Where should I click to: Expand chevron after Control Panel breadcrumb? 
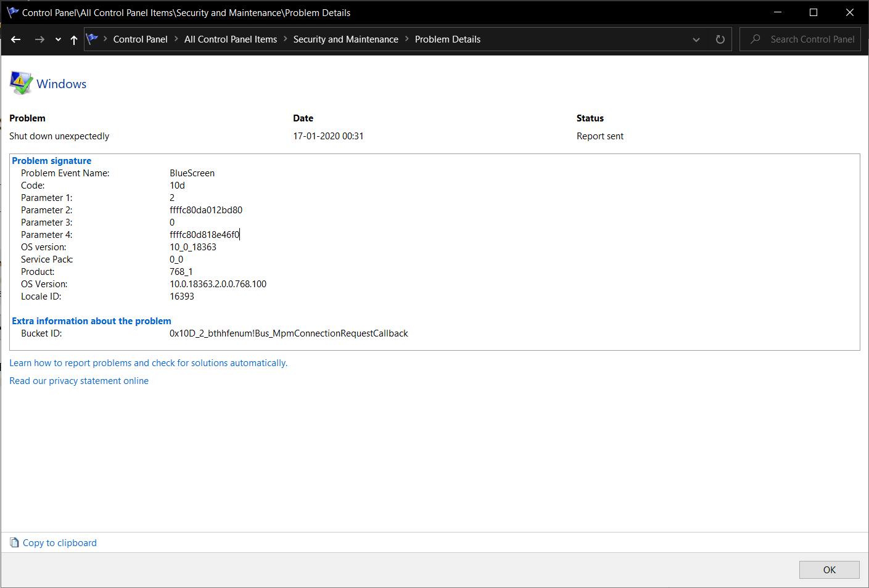tap(176, 39)
